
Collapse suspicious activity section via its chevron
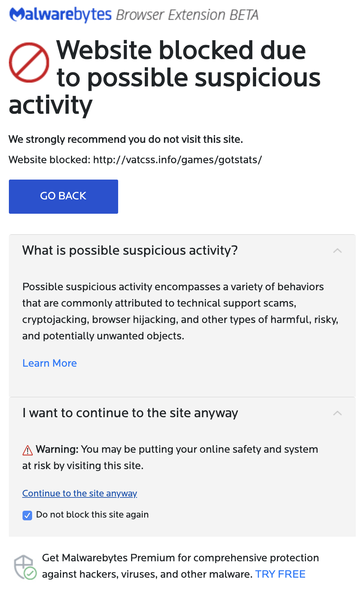pyautogui.click(x=337, y=251)
